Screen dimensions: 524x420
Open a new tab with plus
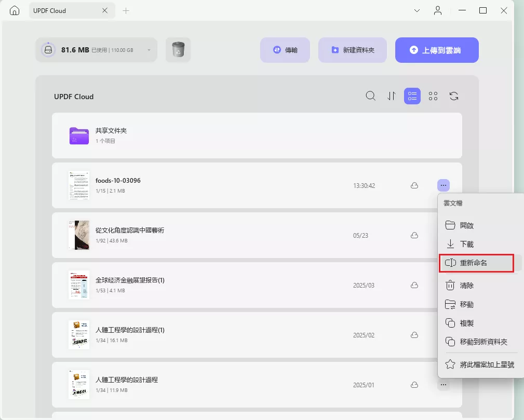[x=126, y=11]
